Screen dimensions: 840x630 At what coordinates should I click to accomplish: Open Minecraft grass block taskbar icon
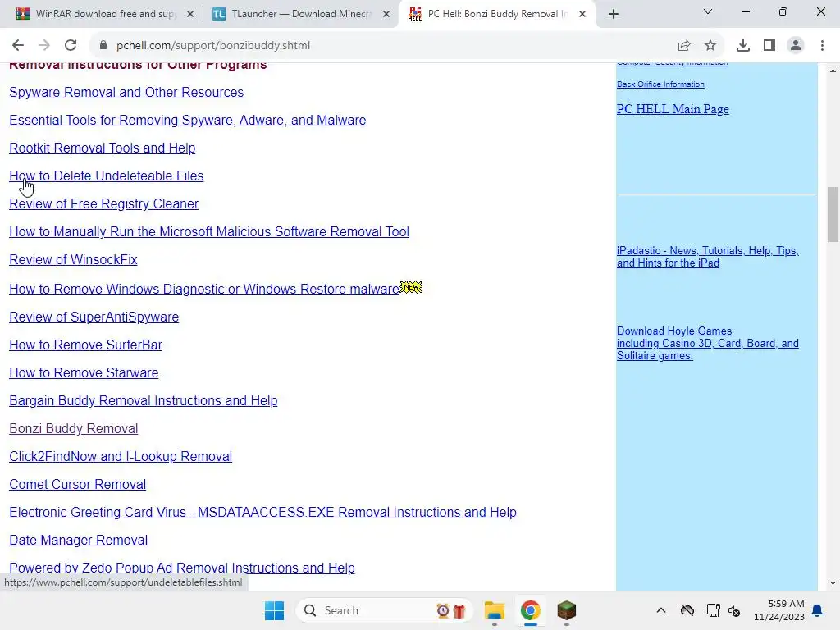(566, 610)
